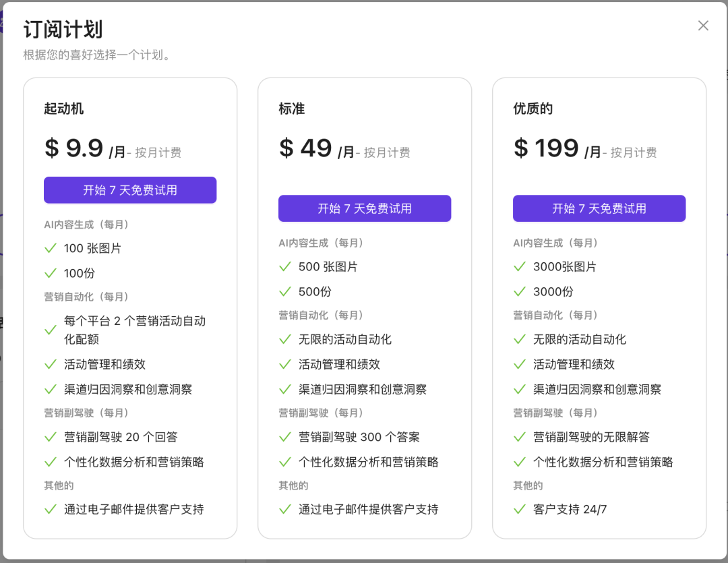关闭订阅计划弹窗

[703, 26]
